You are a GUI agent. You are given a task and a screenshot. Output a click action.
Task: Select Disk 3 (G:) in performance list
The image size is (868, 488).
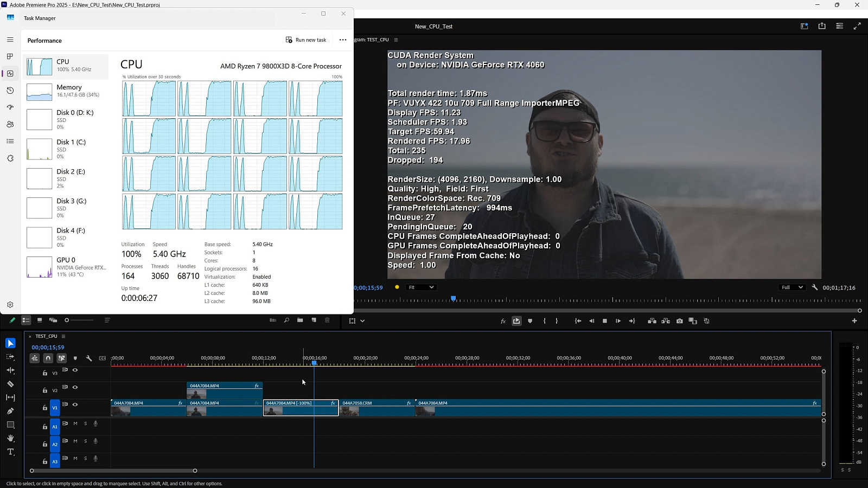66,208
